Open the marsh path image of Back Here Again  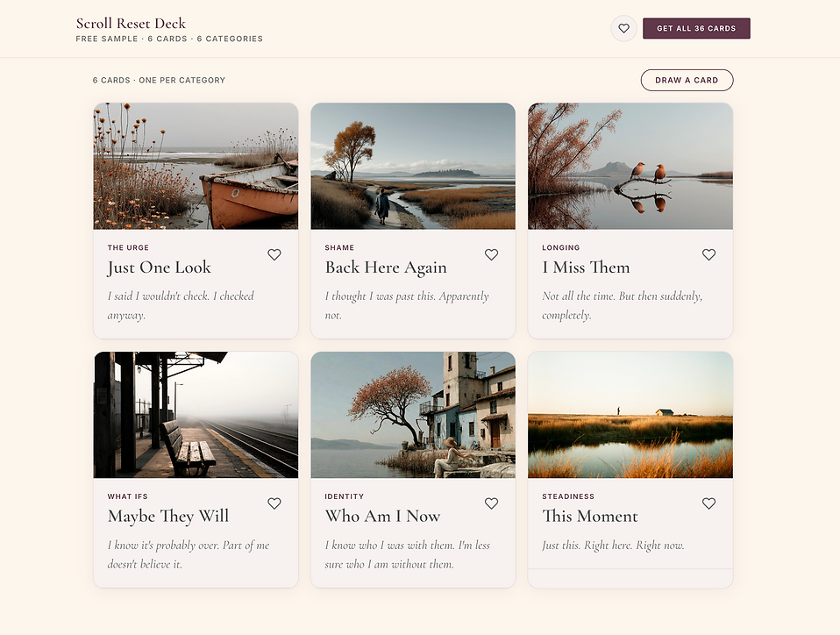(413, 166)
